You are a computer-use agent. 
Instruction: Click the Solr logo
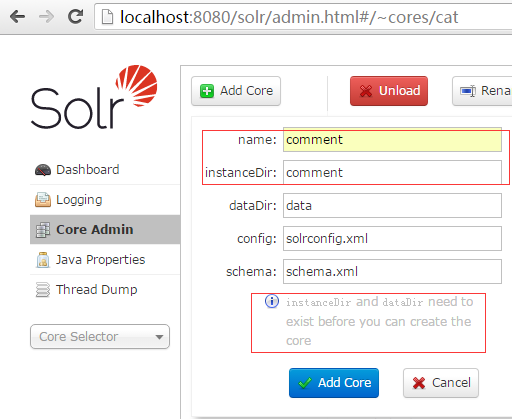[94, 97]
